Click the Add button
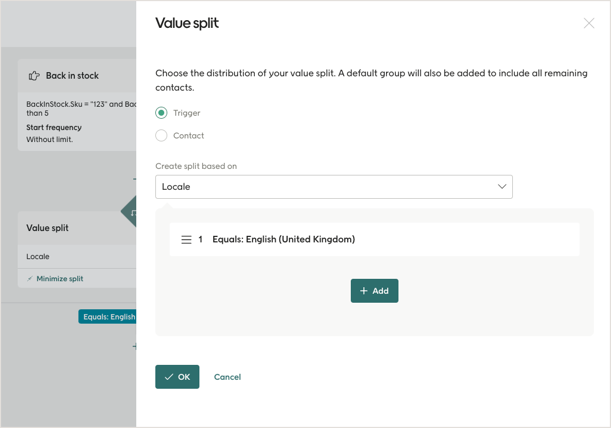The image size is (611, 428). 374,291
